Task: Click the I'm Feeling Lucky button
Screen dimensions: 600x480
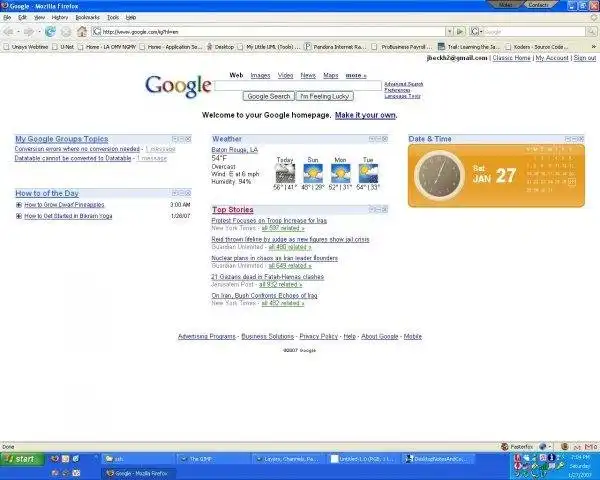Action: click(324, 96)
